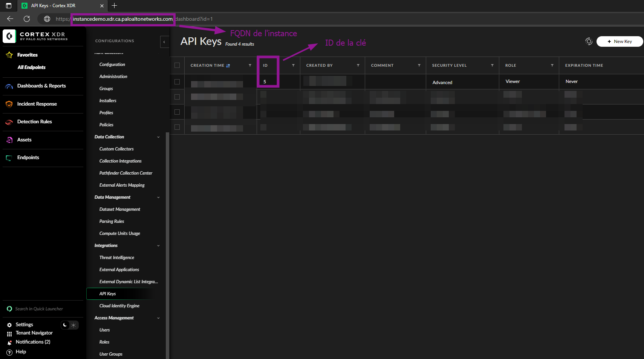Screen dimensions: 644x359
Task: Open Dashboards & Reports icon
Action: (x=9, y=86)
